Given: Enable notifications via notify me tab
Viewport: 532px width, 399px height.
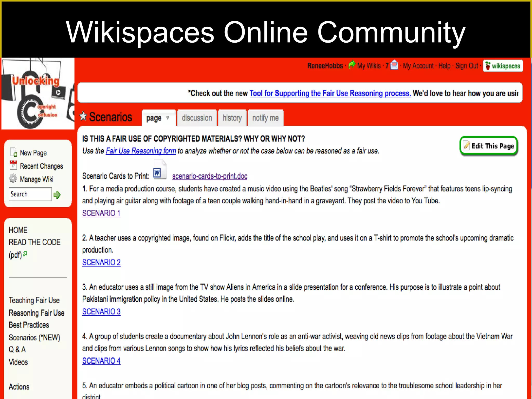Looking at the screenshot, I should pyautogui.click(x=265, y=118).
